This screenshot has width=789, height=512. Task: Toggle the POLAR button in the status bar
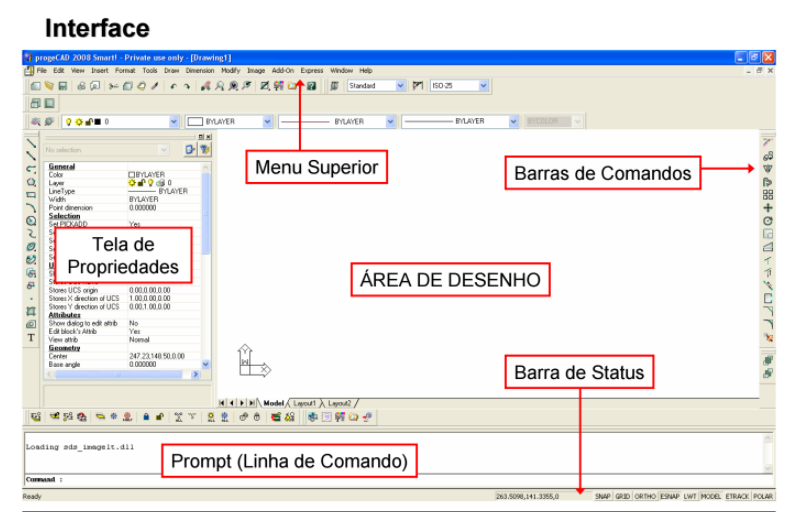(x=764, y=495)
